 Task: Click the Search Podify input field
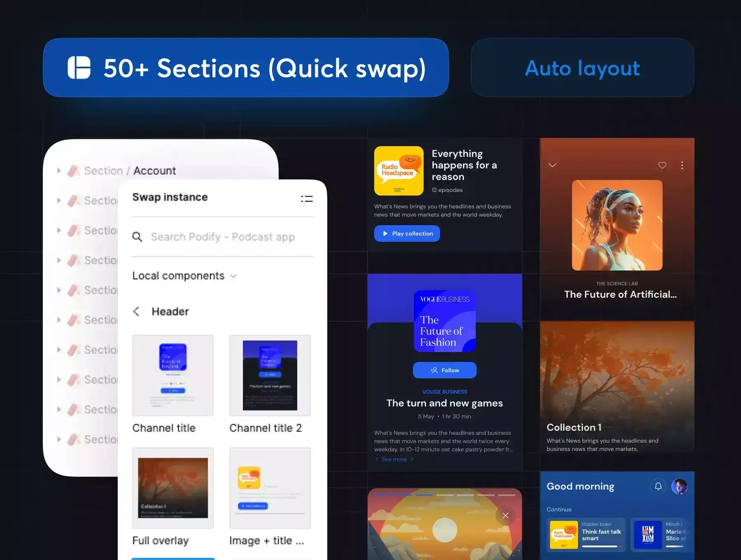coord(223,237)
